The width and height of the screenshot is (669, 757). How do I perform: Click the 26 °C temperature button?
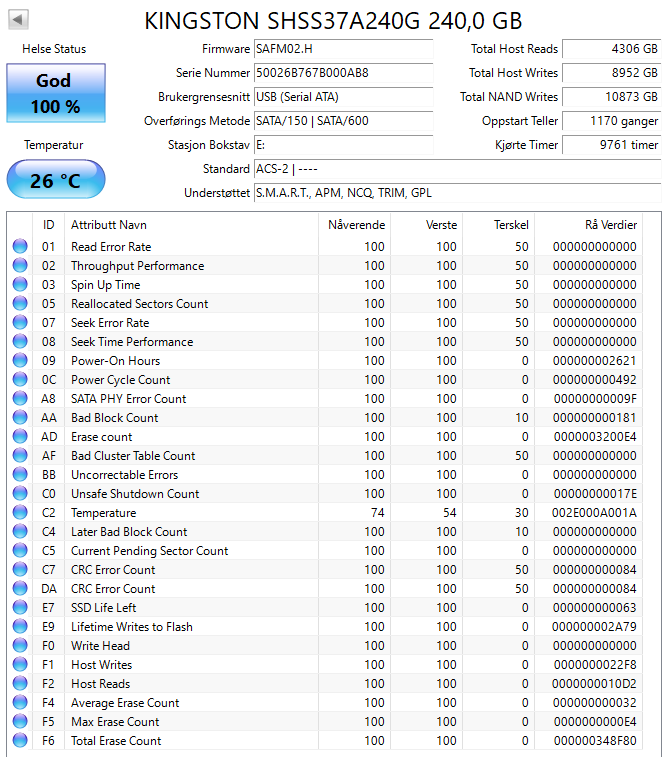pyautogui.click(x=56, y=180)
